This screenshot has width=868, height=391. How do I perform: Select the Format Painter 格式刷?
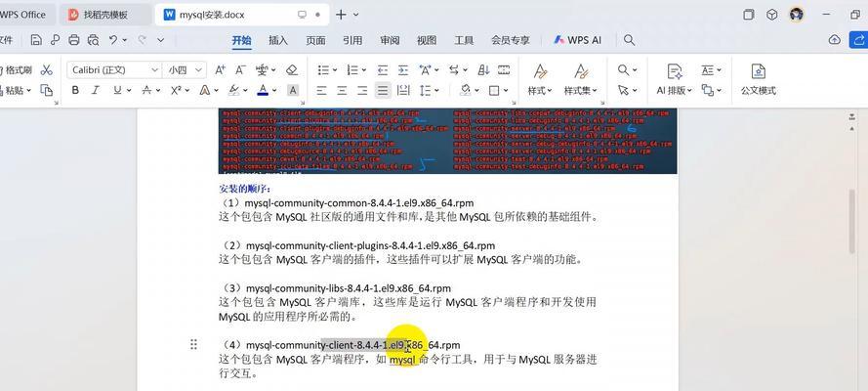click(x=15, y=69)
